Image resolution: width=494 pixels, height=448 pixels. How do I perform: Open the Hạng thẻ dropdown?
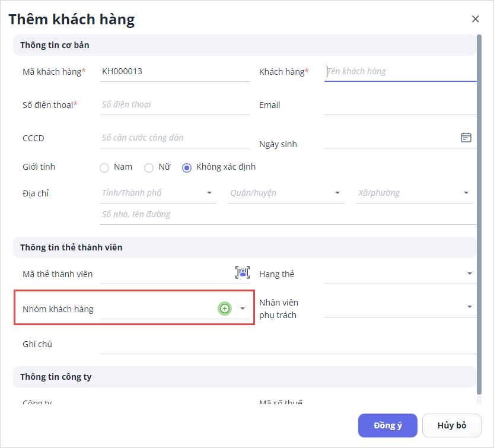click(469, 274)
